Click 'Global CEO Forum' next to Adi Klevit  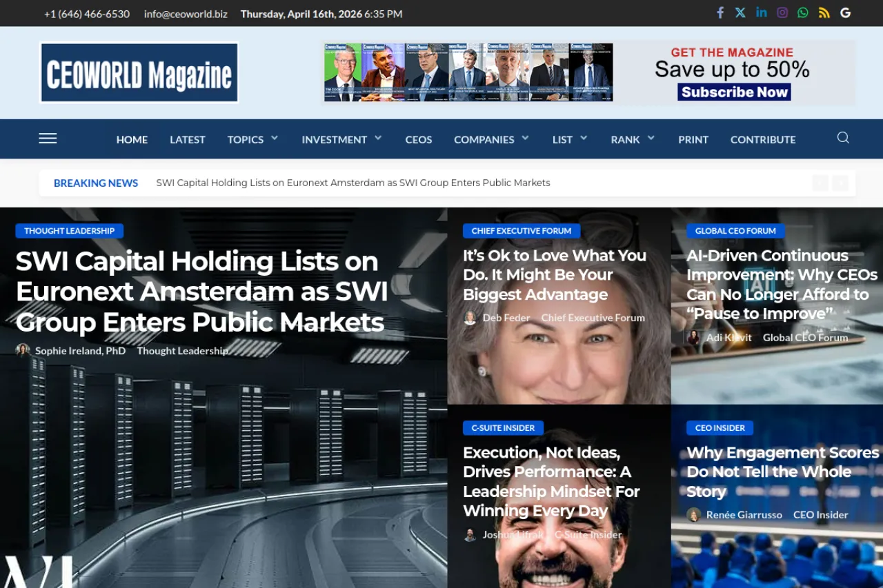[x=806, y=338]
